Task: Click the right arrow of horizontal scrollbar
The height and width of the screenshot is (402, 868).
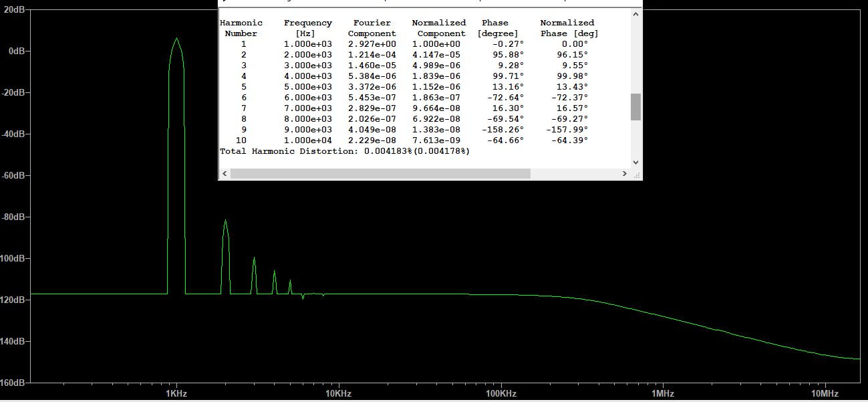Action: tap(624, 173)
